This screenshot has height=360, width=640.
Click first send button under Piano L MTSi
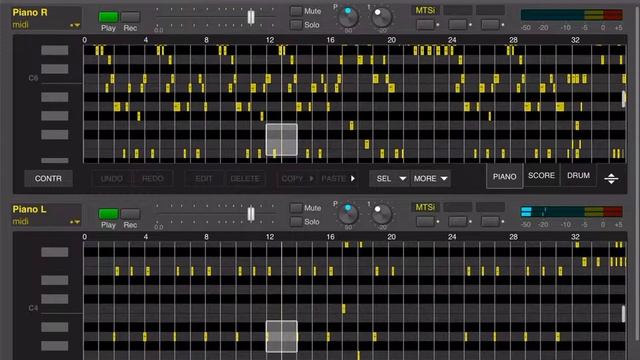click(x=425, y=221)
